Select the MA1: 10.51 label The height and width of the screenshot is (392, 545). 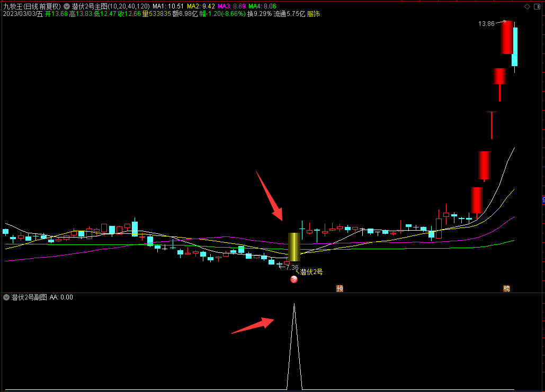coord(168,6)
